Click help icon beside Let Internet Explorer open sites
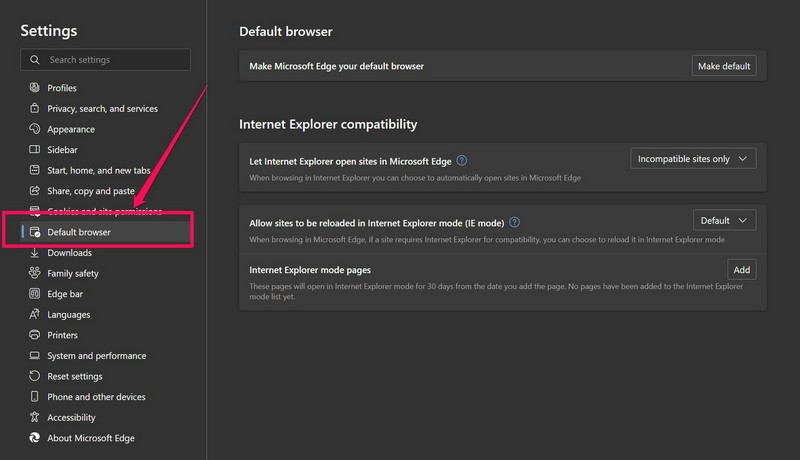Viewport: 800px width, 460px height. (x=462, y=161)
